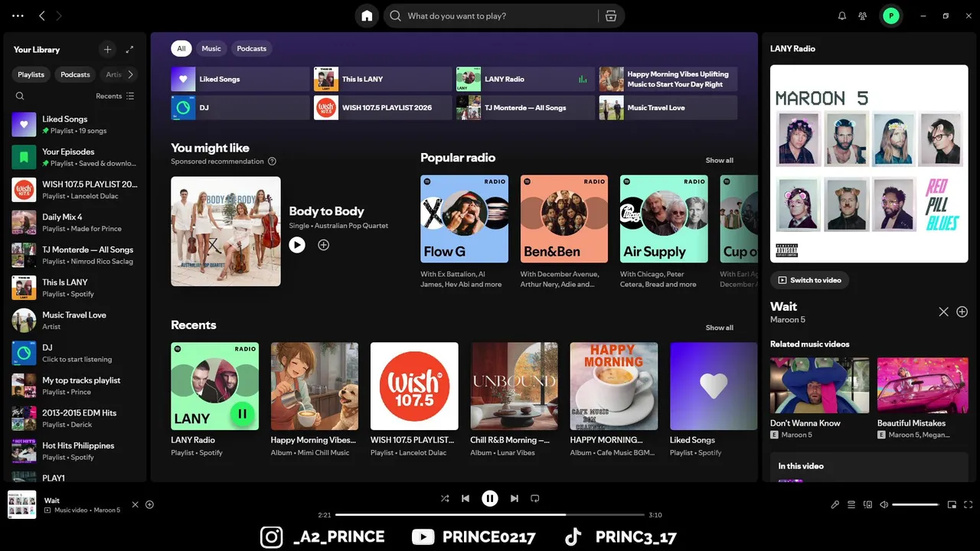Filter library by Podcasts chip
This screenshot has width=980, height=551.
(75, 74)
